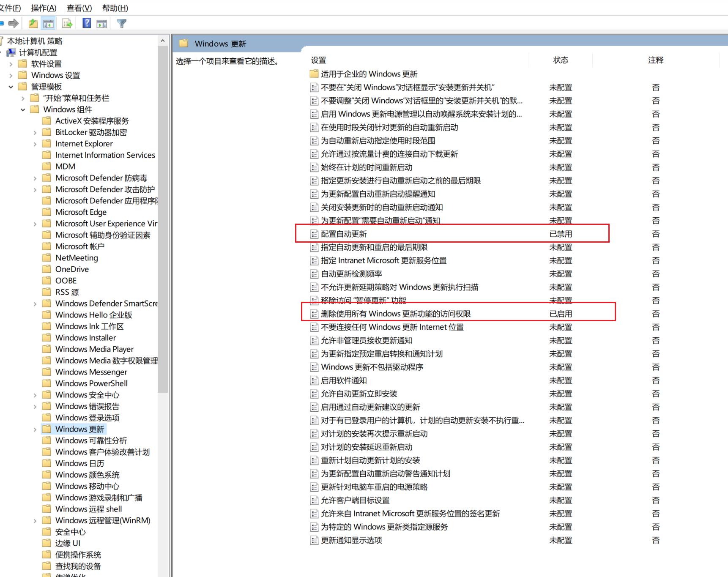Click the forward arrow toolbar icon

click(x=14, y=23)
